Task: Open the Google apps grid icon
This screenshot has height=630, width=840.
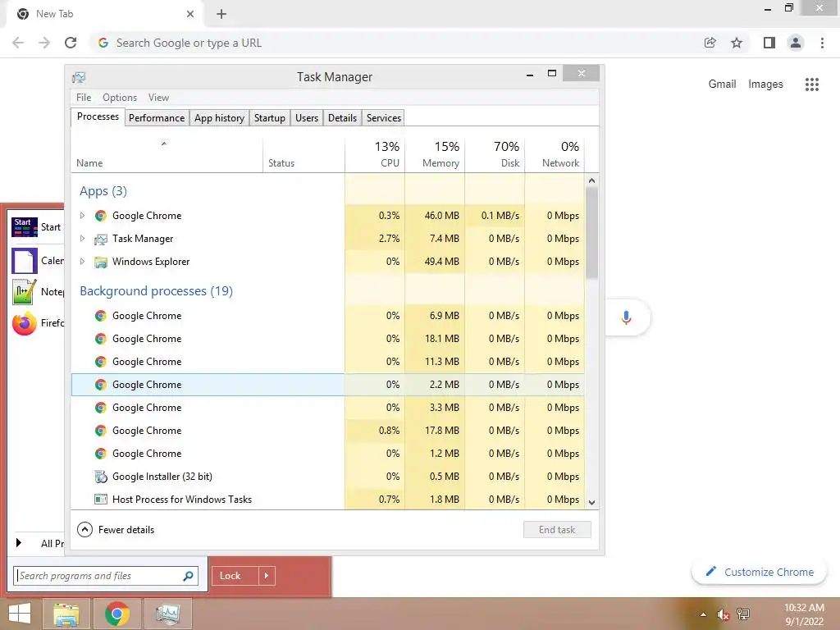Action: pyautogui.click(x=811, y=84)
